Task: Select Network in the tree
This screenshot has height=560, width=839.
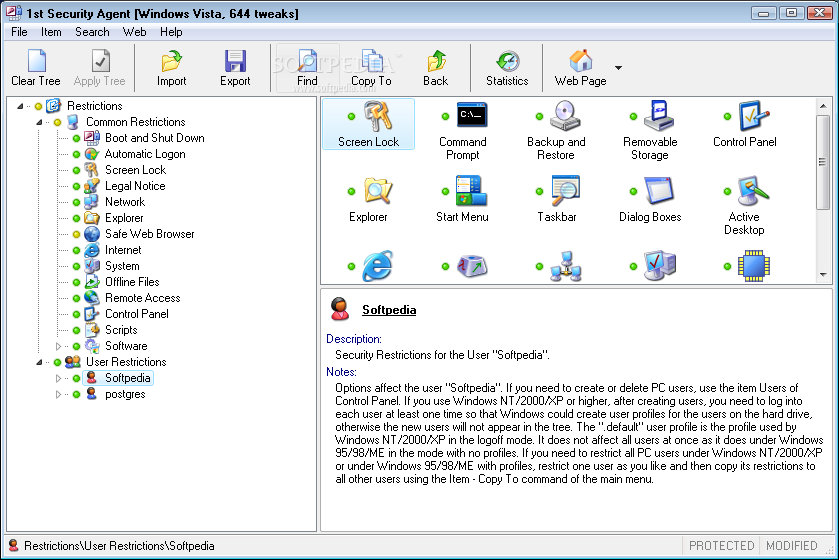Action: pos(125,202)
